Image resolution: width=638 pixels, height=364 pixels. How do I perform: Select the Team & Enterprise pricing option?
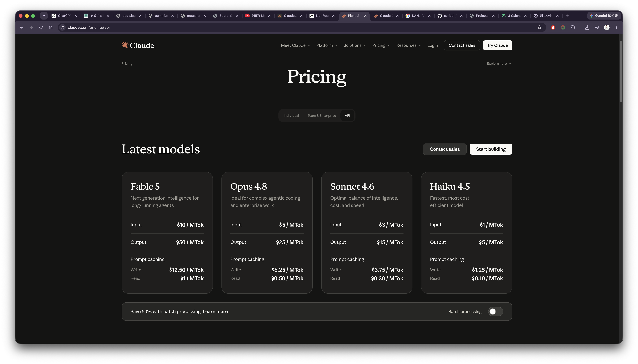coord(322,116)
